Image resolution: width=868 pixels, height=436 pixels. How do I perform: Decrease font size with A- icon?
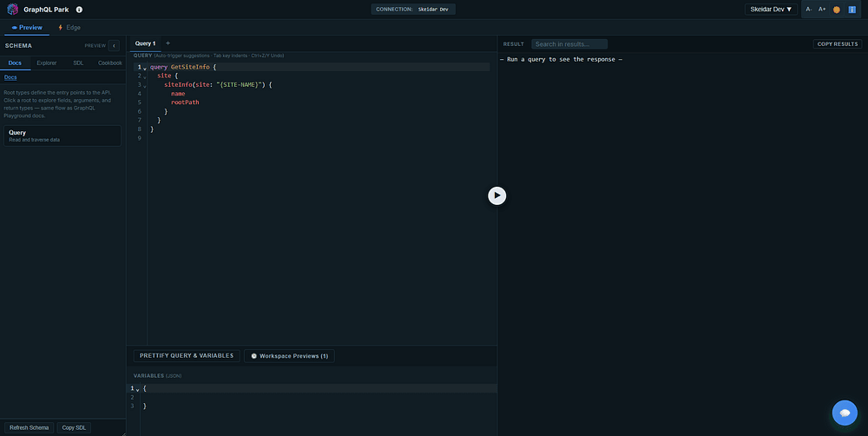tap(809, 10)
